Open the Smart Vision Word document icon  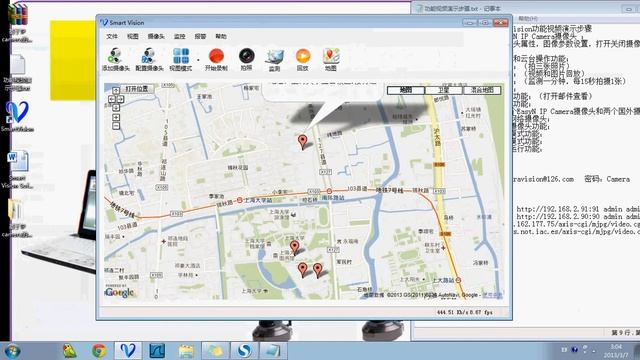18,169
